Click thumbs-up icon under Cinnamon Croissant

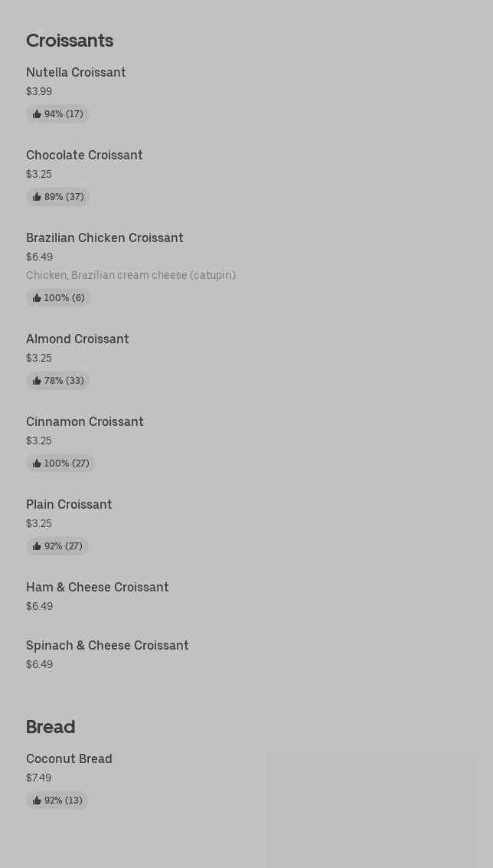click(x=37, y=463)
